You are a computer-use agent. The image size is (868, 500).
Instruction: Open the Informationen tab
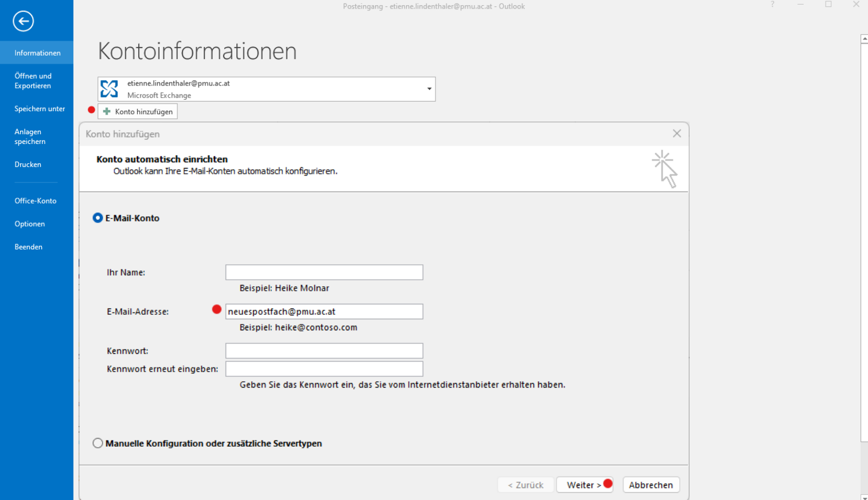point(37,53)
